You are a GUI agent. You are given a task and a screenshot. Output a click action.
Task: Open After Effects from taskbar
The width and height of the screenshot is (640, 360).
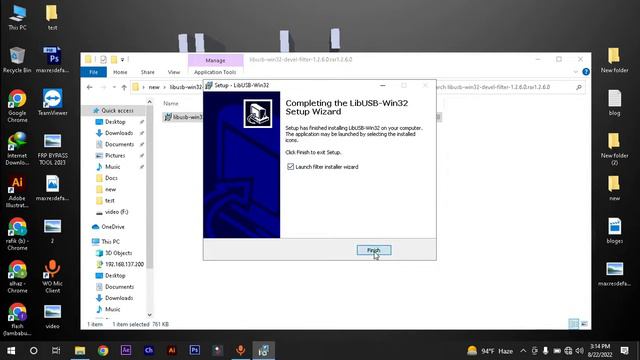tap(126, 350)
